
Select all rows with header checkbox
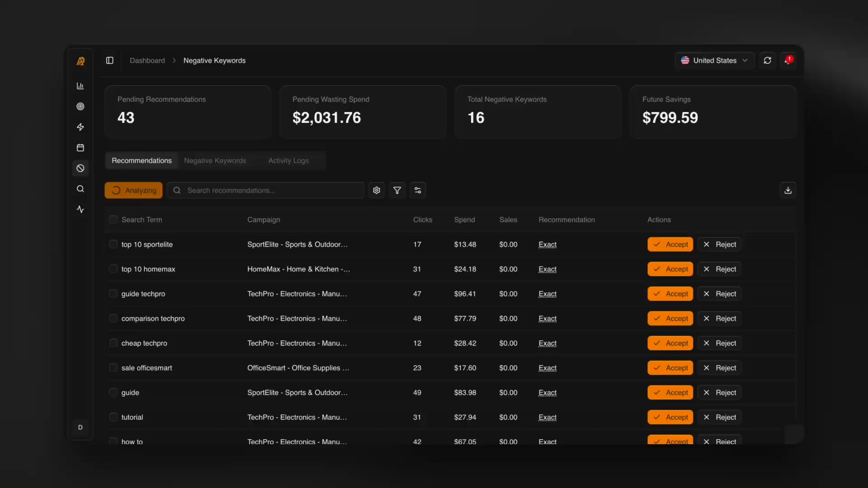[x=113, y=220]
